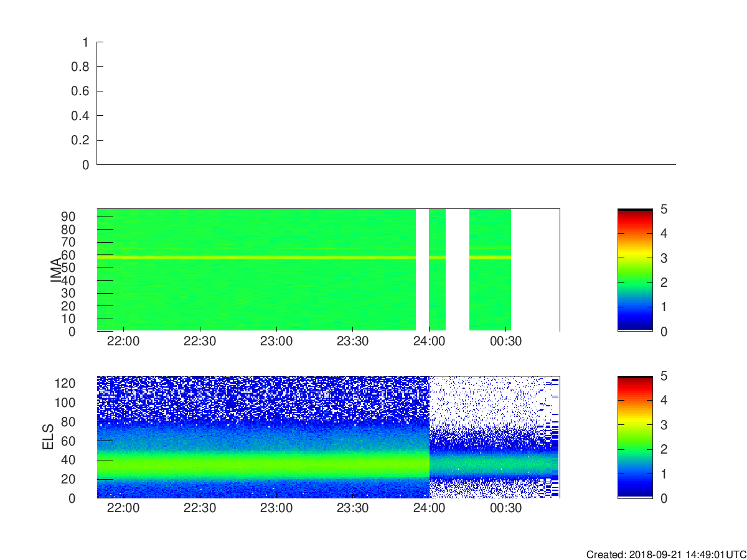Click the 3 label on IMA colorbar
The image size is (747, 560).
tap(664, 258)
